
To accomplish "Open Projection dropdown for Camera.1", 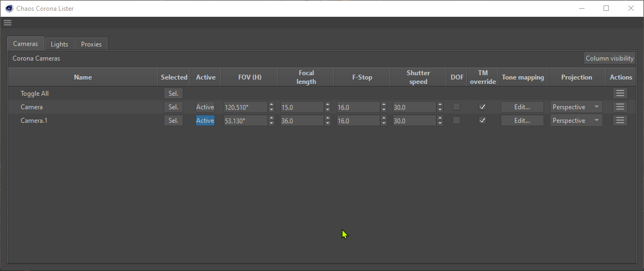I will [576, 121].
